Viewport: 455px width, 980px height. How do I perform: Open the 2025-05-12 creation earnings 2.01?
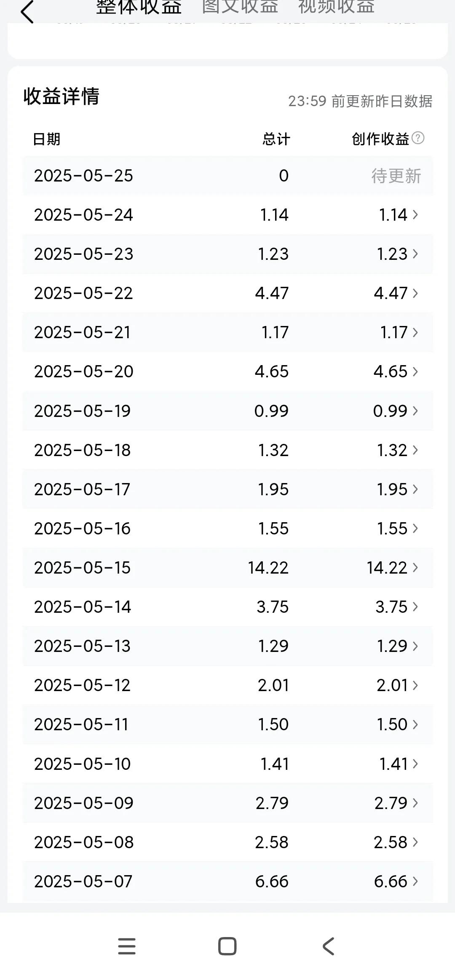[392, 685]
